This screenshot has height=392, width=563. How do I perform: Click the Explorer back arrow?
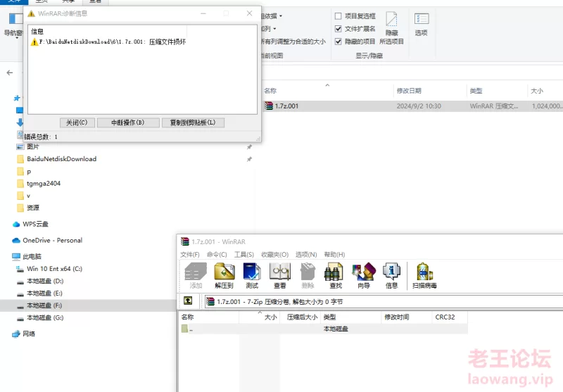pyautogui.click(x=10, y=73)
